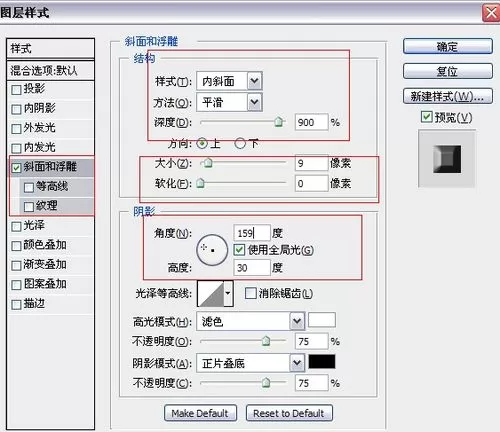
Task: Open the black shadow color swatch
Action: (x=322, y=362)
